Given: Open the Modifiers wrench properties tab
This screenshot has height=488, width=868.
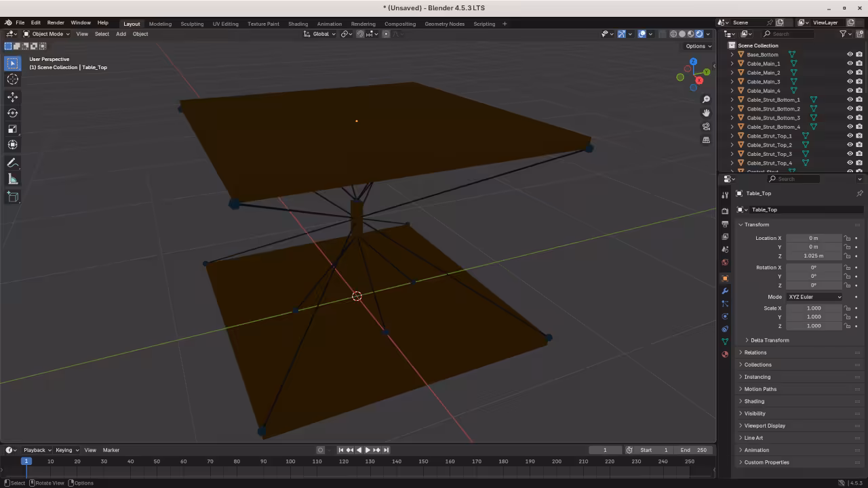Looking at the screenshot, I should [725, 291].
